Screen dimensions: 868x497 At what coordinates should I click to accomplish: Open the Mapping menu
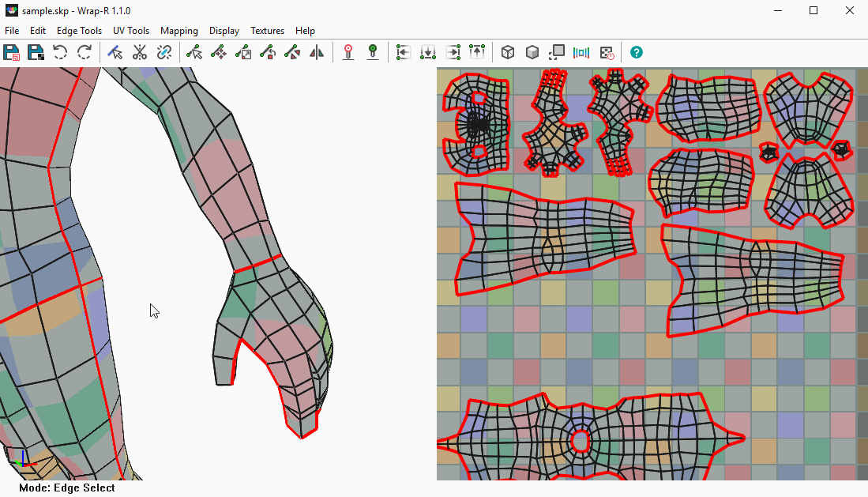click(178, 31)
